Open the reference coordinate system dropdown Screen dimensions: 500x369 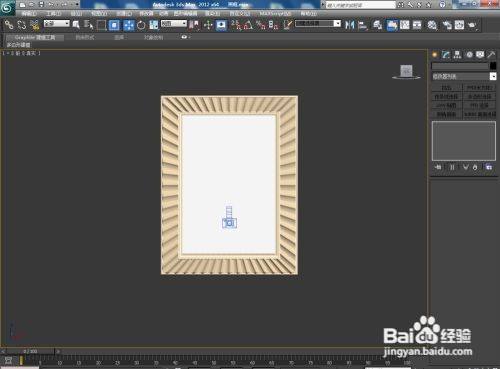pyautogui.click(x=174, y=23)
